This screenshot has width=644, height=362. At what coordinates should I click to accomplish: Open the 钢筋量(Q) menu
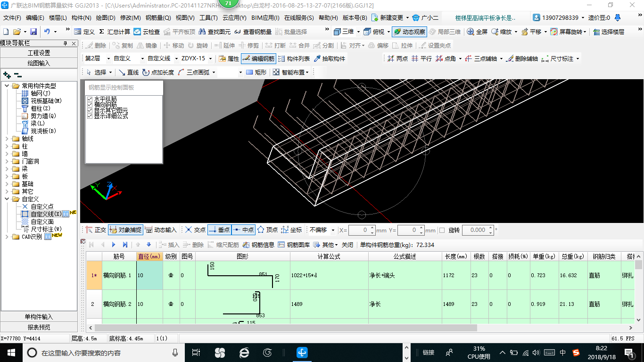click(158, 18)
